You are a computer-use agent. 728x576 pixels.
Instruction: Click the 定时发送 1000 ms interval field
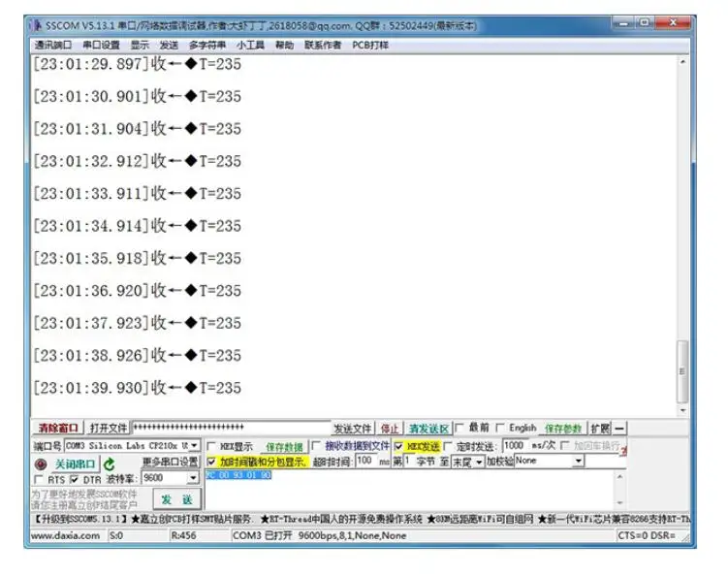[516, 445]
